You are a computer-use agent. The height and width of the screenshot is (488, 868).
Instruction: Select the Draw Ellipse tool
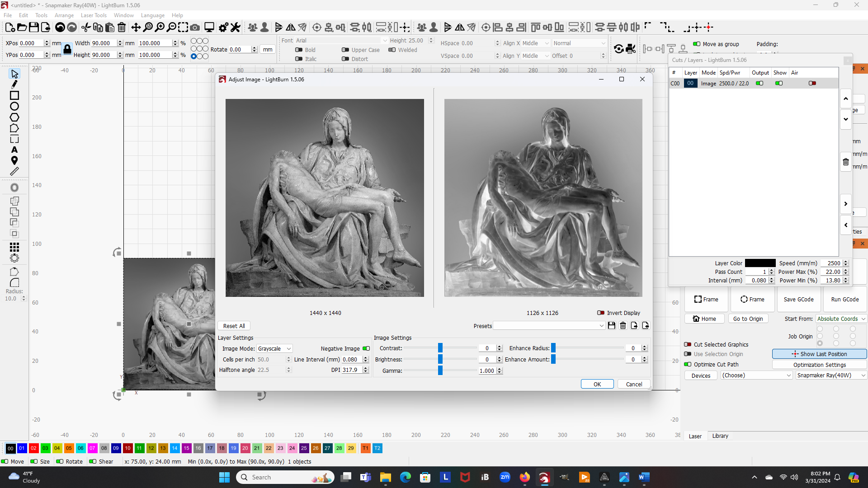[x=14, y=107]
